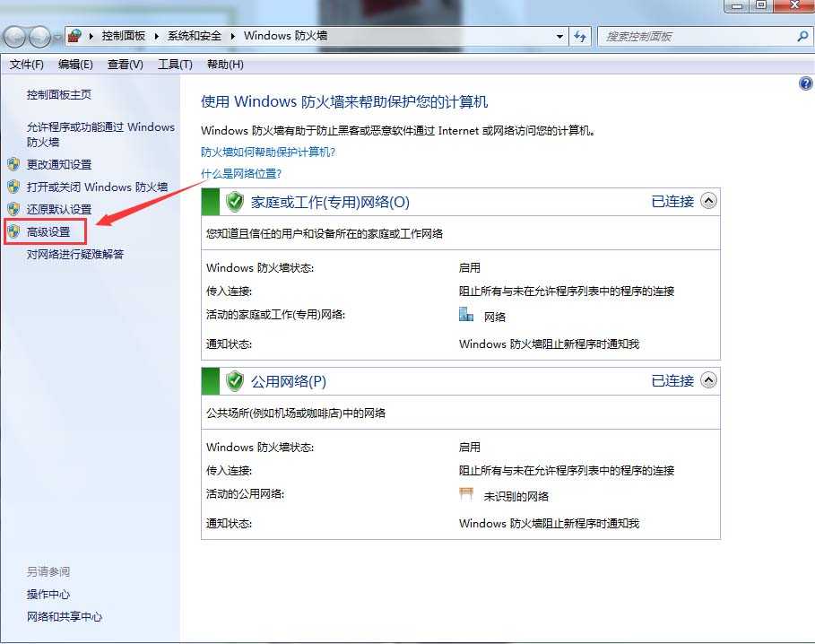Open the 工具(T) menu
The image size is (815, 644).
point(175,64)
